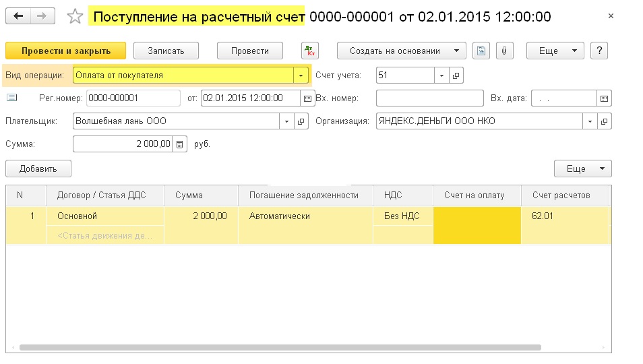643x364 pixels.
Task: Expand Плательщик dropdown arrow
Action: [x=286, y=121]
